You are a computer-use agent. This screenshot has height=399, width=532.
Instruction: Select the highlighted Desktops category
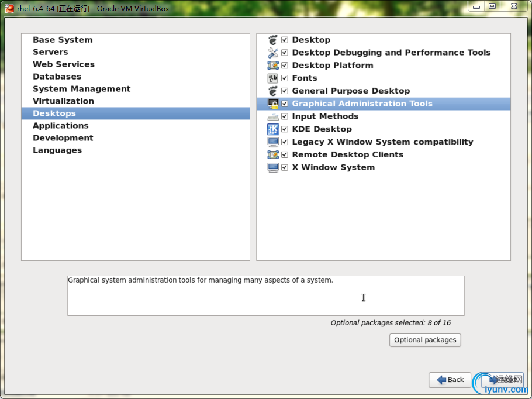pos(136,113)
